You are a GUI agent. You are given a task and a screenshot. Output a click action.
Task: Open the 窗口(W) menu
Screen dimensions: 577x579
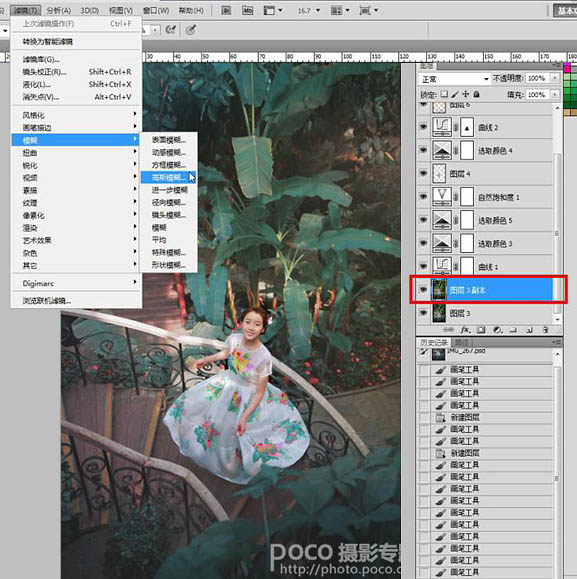point(155,10)
